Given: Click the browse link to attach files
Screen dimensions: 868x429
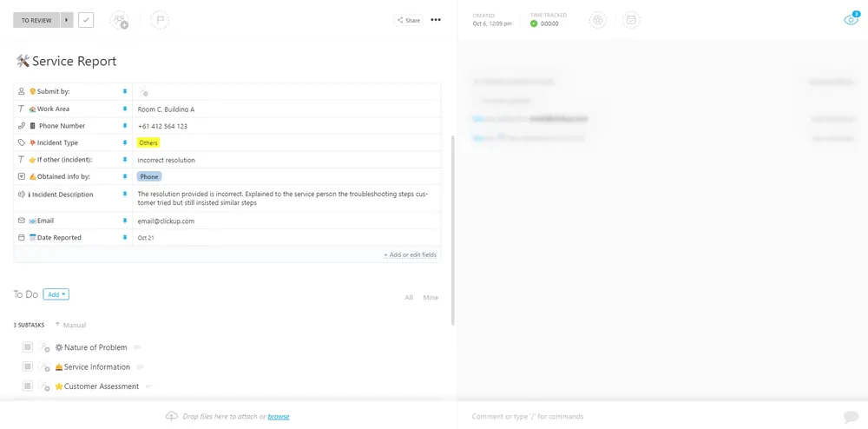Looking at the screenshot, I should pyautogui.click(x=279, y=416).
